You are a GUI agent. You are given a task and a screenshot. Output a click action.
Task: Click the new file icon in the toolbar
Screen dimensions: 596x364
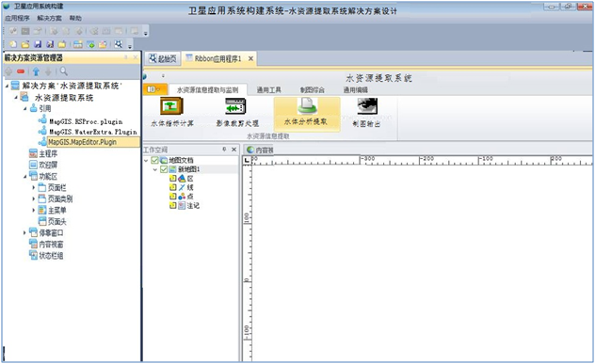(13, 44)
